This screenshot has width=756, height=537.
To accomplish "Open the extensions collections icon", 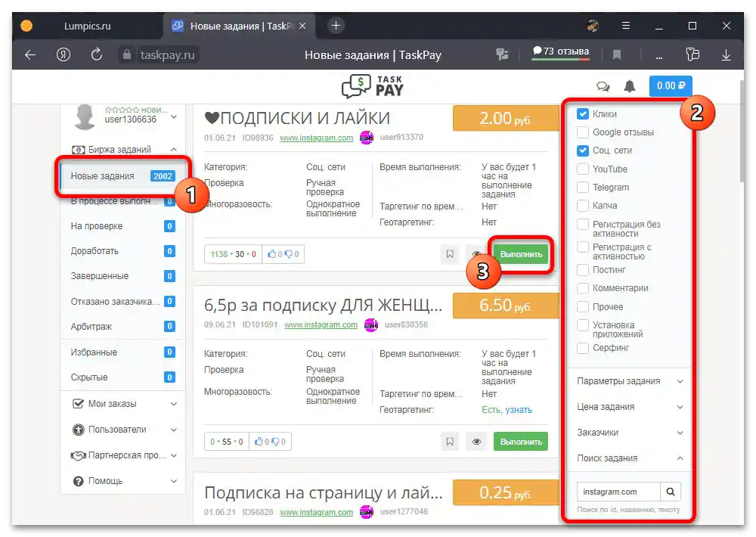I will tap(692, 54).
